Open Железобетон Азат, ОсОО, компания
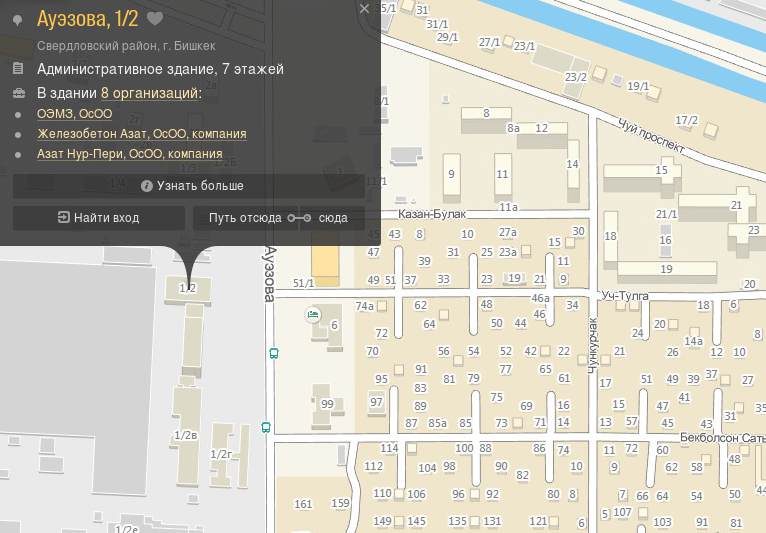Image resolution: width=766 pixels, height=533 pixels. point(142,134)
